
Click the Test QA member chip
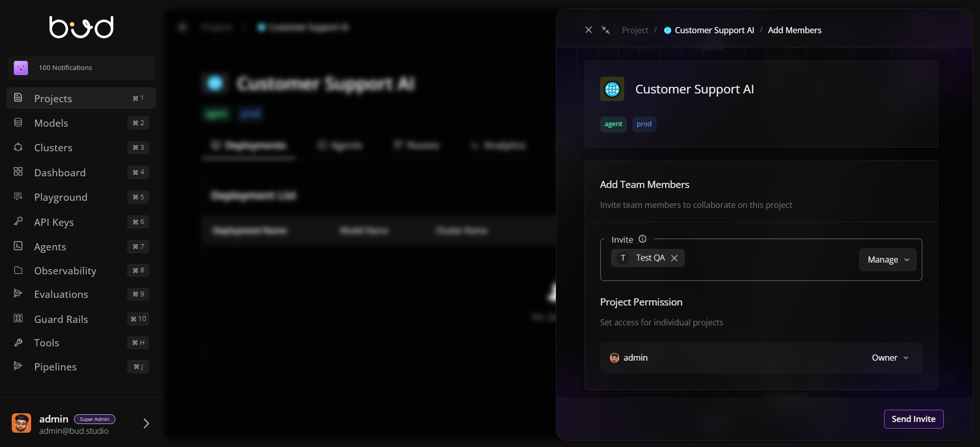pos(648,258)
